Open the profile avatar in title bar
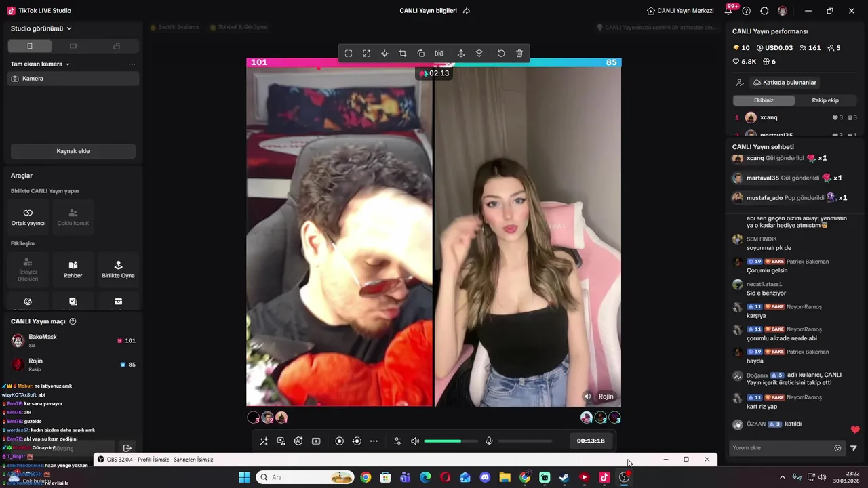This screenshot has width=868, height=488. [783, 11]
